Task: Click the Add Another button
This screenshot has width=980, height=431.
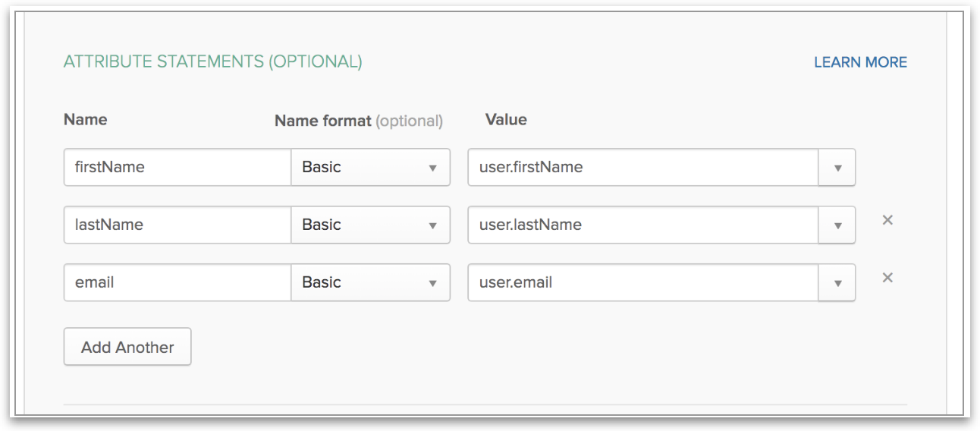Action: tap(127, 348)
